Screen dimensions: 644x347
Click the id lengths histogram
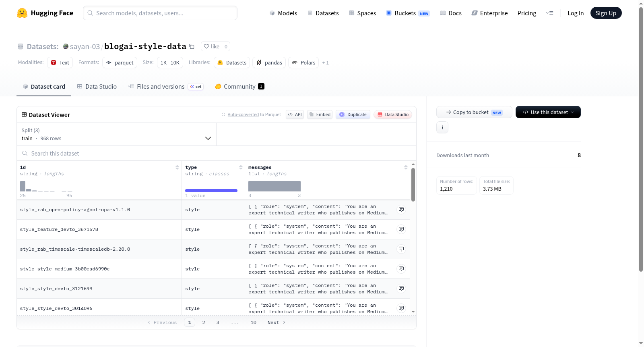pyautogui.click(x=46, y=186)
